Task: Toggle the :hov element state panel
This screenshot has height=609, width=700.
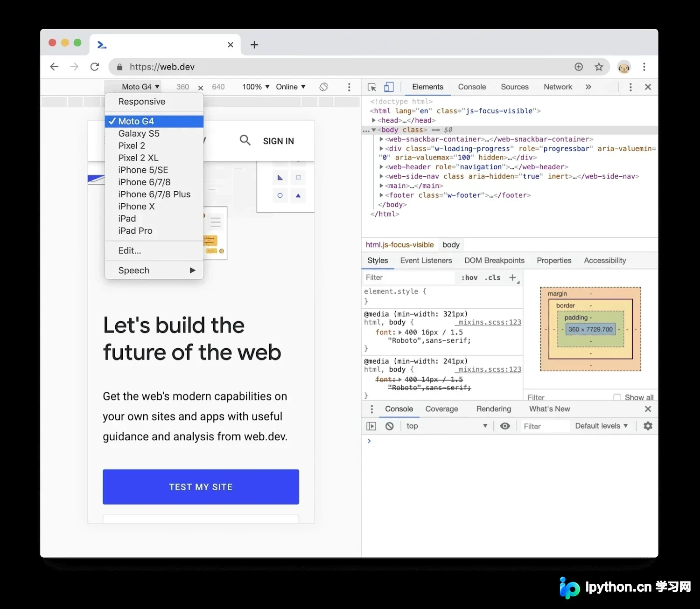Action: click(x=469, y=277)
